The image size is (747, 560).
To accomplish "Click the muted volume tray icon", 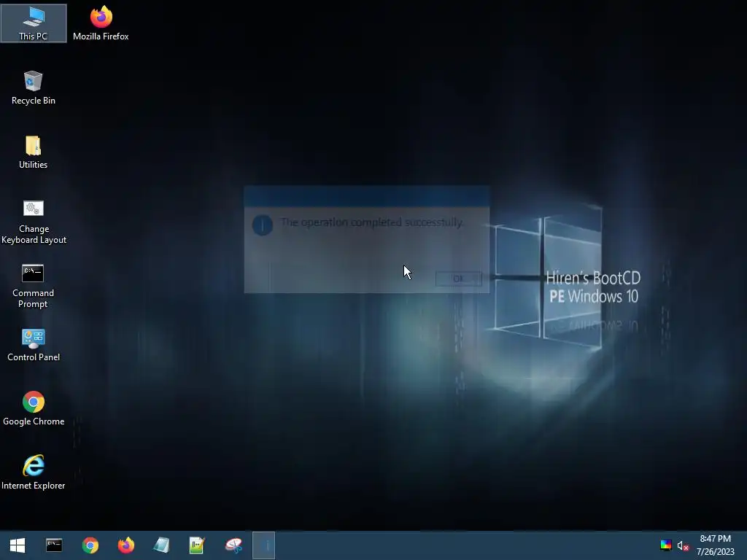I will click(x=683, y=545).
